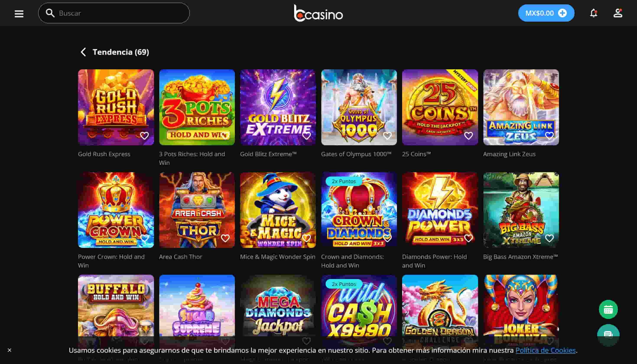Open the Política de Cookies link
Image resolution: width=637 pixels, height=364 pixels.
tap(546, 350)
